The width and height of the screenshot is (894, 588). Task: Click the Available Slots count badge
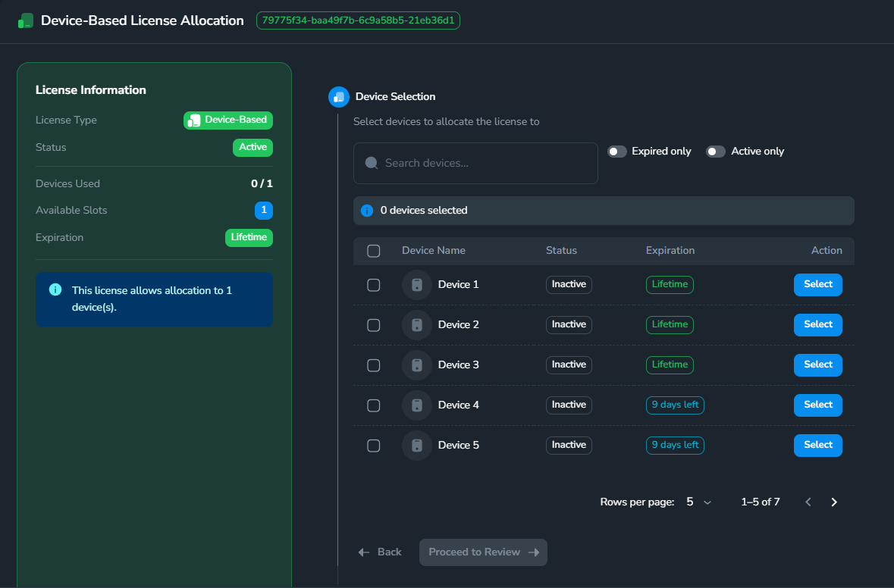(x=263, y=210)
